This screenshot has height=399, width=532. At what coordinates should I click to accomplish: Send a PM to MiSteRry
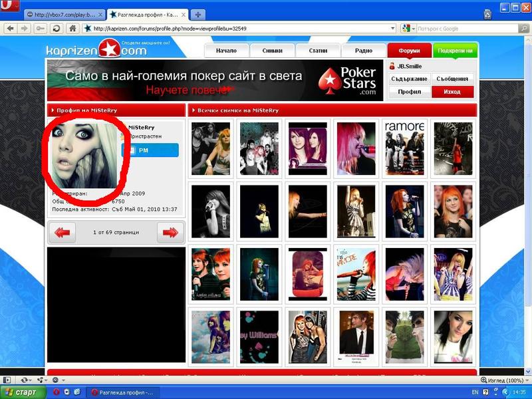150,150
